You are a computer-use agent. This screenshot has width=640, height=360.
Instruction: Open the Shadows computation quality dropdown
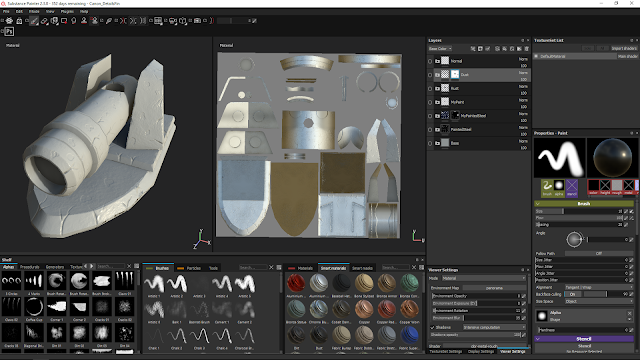point(494,327)
